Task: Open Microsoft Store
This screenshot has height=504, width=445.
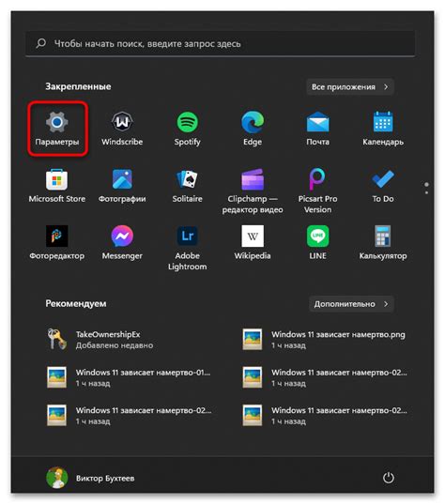Action: click(x=57, y=186)
